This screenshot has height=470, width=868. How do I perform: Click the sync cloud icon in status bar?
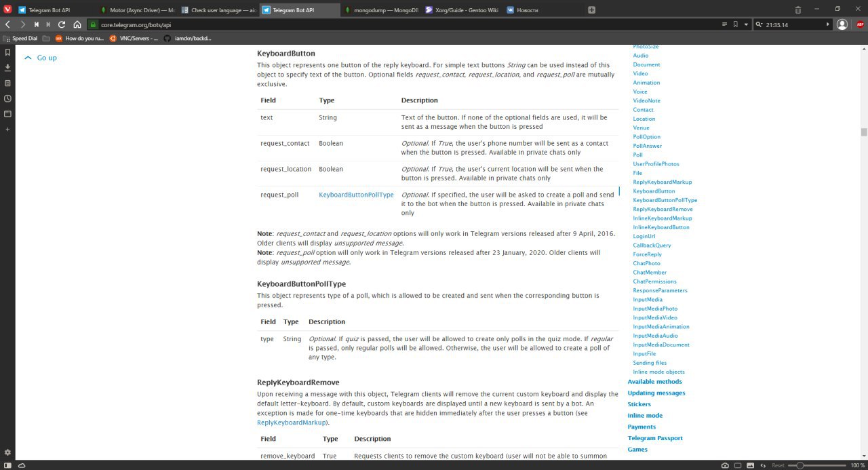pyautogui.click(x=22, y=465)
